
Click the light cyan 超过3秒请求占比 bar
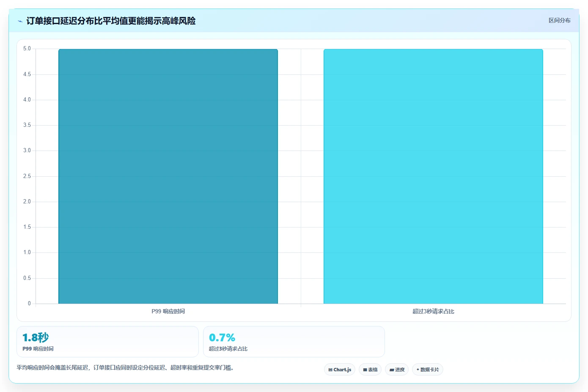433,176
